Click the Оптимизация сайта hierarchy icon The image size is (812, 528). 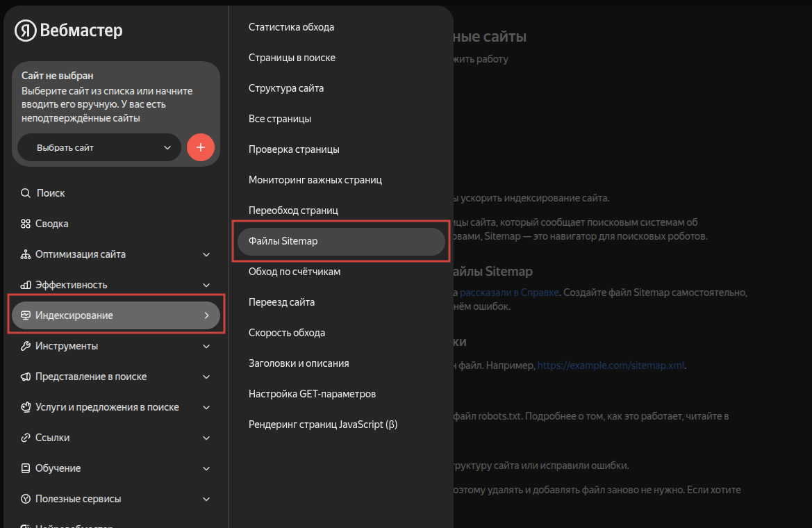click(26, 254)
